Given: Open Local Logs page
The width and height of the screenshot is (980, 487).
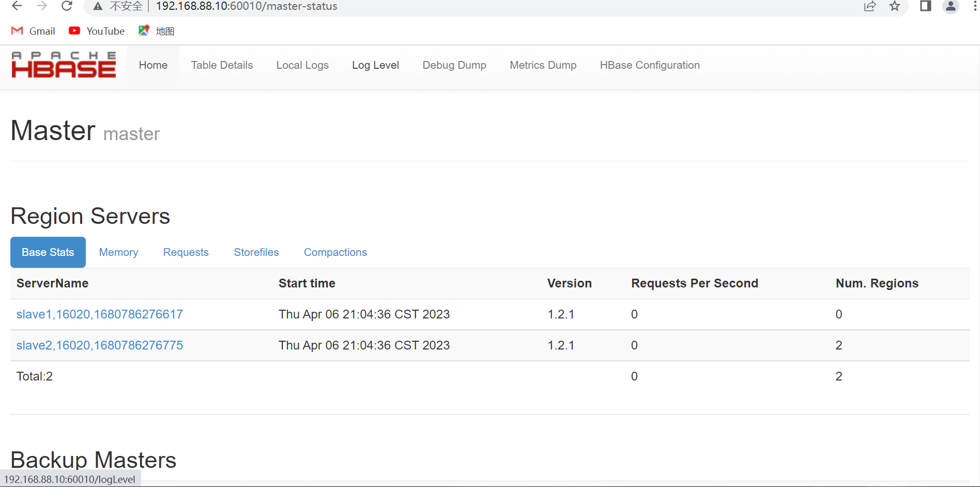Looking at the screenshot, I should [x=302, y=65].
